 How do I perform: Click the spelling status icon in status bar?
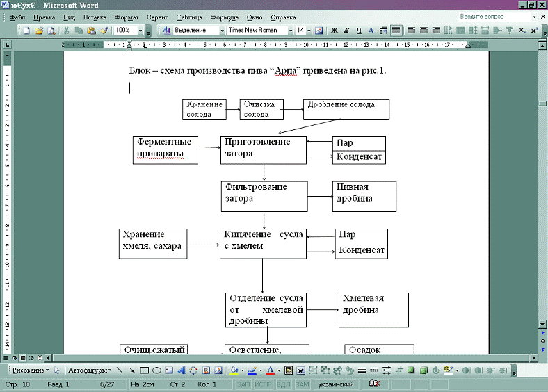coord(374,384)
